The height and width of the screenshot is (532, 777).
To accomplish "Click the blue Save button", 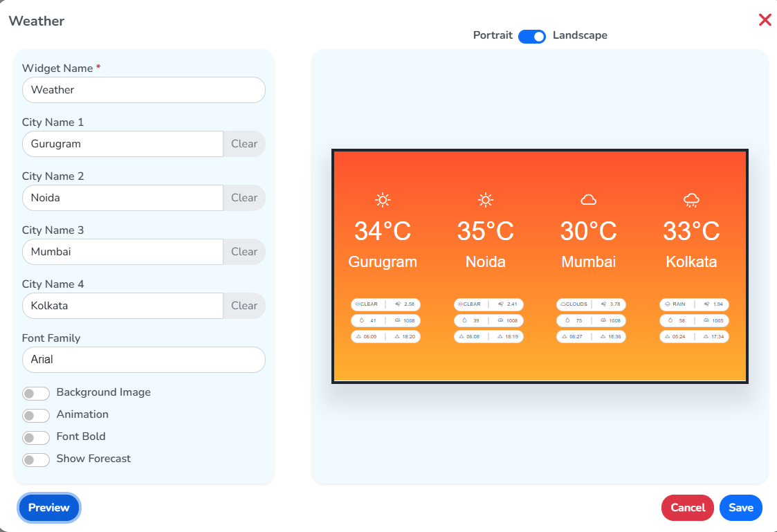I will tap(741, 508).
